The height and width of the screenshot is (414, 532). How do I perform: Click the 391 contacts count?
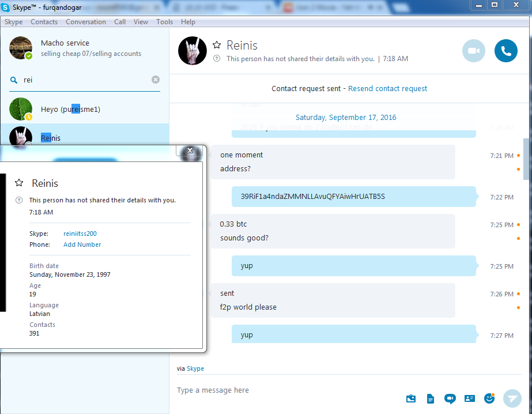coord(34,333)
